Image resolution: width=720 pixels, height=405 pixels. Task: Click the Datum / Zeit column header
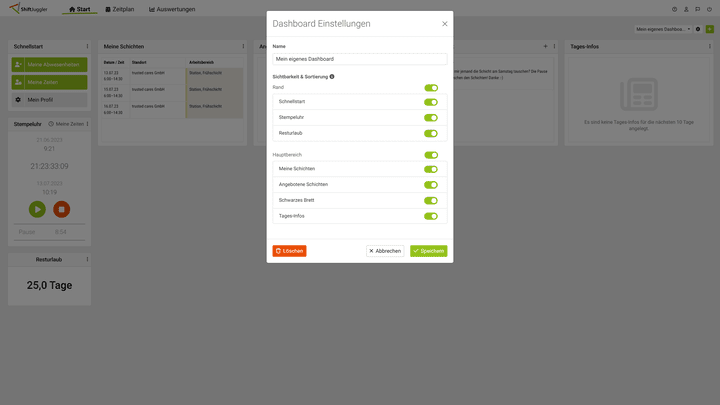click(114, 62)
